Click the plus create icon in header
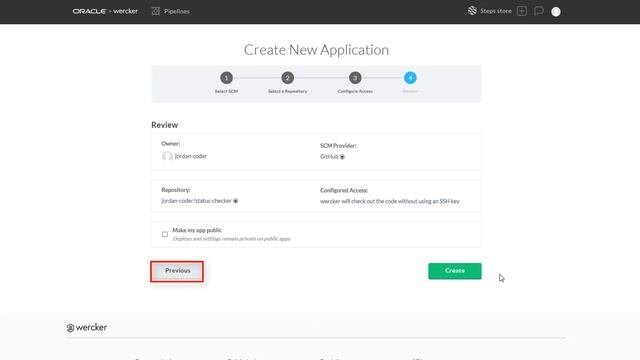640x360 pixels. pos(522,11)
